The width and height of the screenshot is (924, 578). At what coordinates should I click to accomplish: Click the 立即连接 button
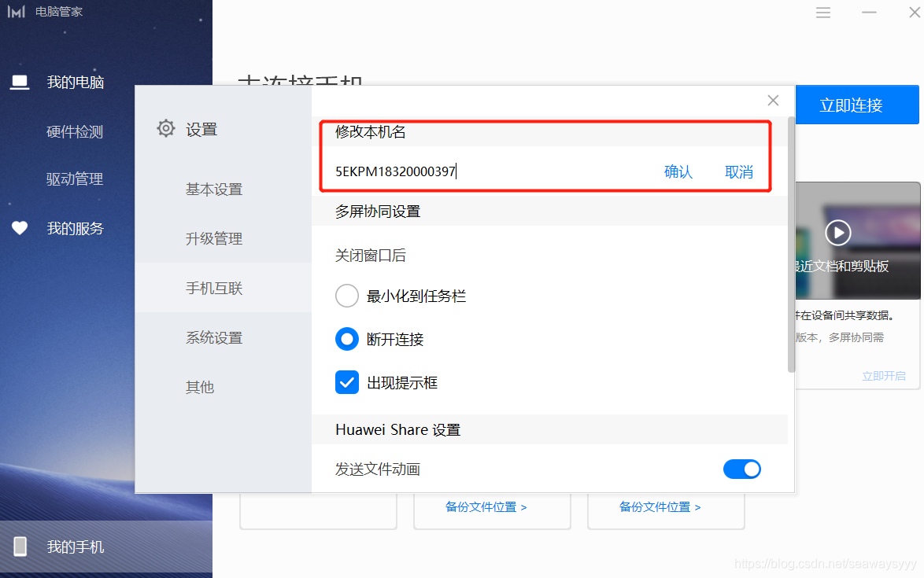pos(857,105)
